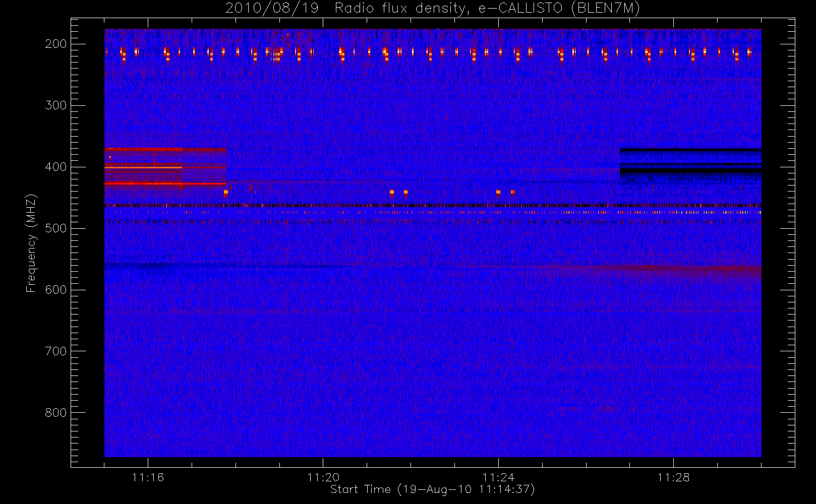Click the 11:20 time tick label
The width and height of the screenshot is (816, 504).
coord(323,477)
